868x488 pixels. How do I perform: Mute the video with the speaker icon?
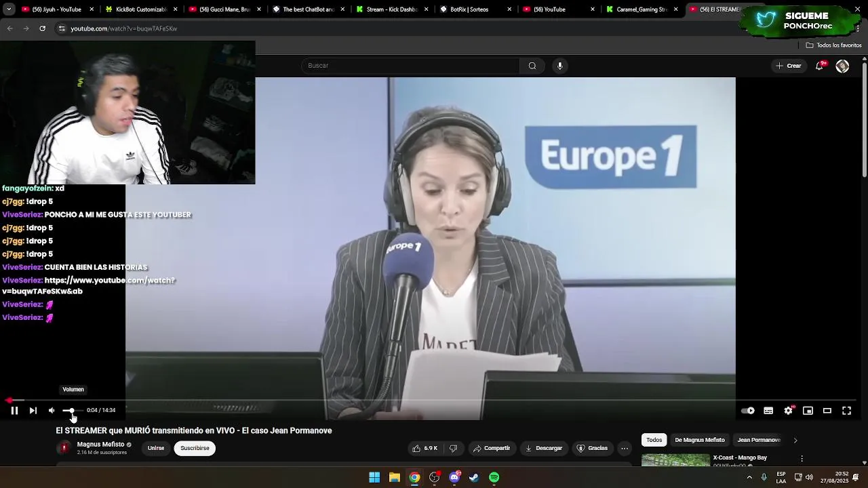coord(52,410)
